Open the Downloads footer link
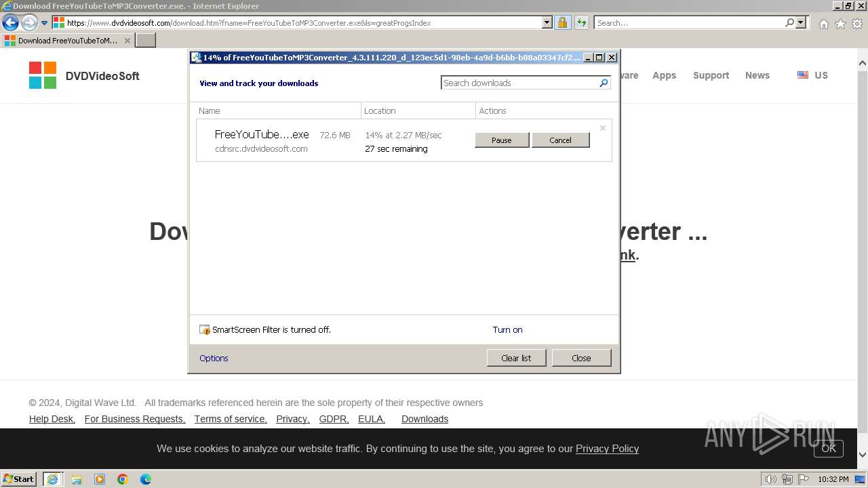 425,419
